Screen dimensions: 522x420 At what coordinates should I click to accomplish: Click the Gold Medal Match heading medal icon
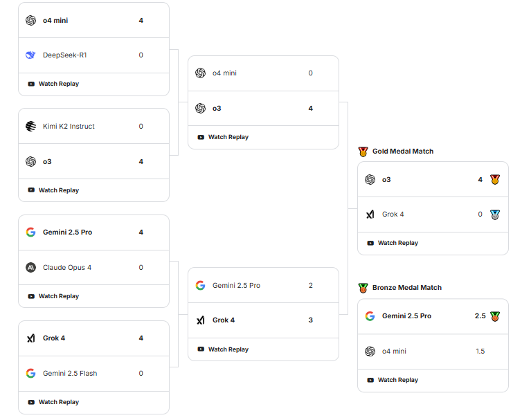(x=363, y=152)
